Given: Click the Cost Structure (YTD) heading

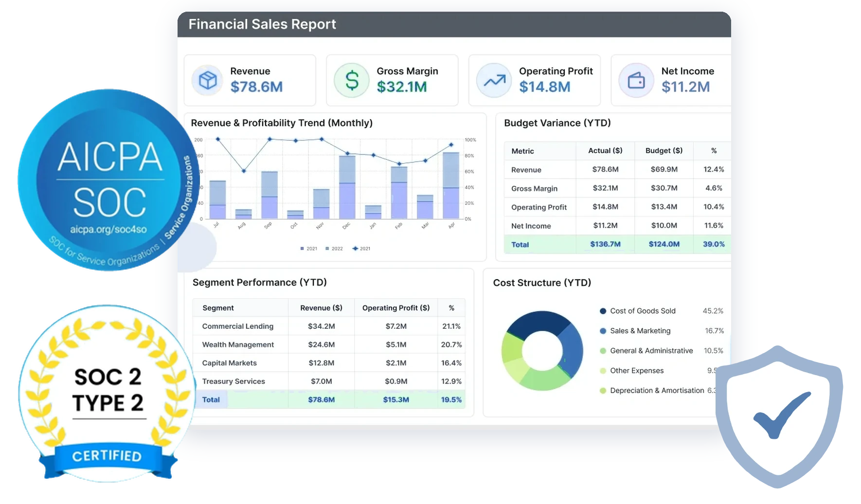Looking at the screenshot, I should [x=542, y=283].
